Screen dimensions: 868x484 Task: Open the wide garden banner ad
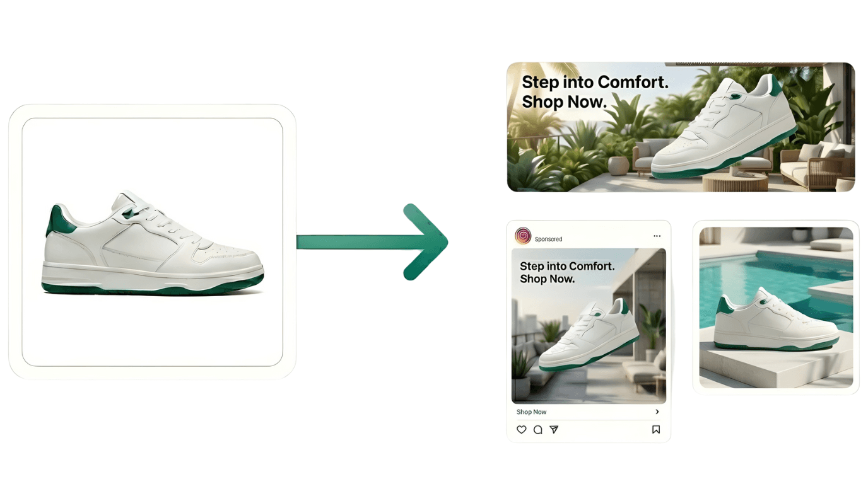pyautogui.click(x=681, y=127)
